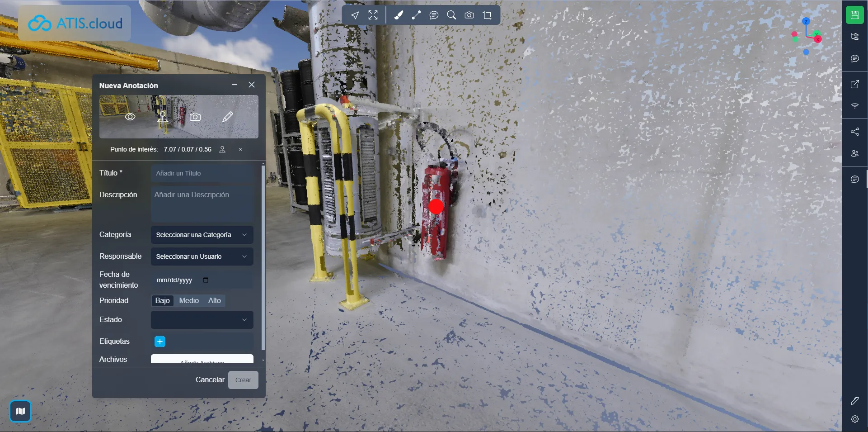
Task: Click the user icon next to coordinates
Action: (222, 149)
